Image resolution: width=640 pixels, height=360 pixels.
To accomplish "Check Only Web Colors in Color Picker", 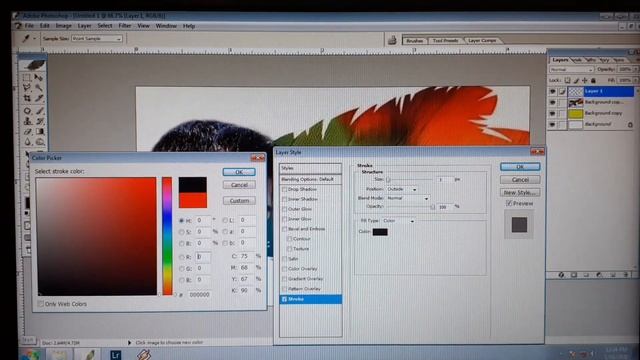I will pyautogui.click(x=40, y=304).
